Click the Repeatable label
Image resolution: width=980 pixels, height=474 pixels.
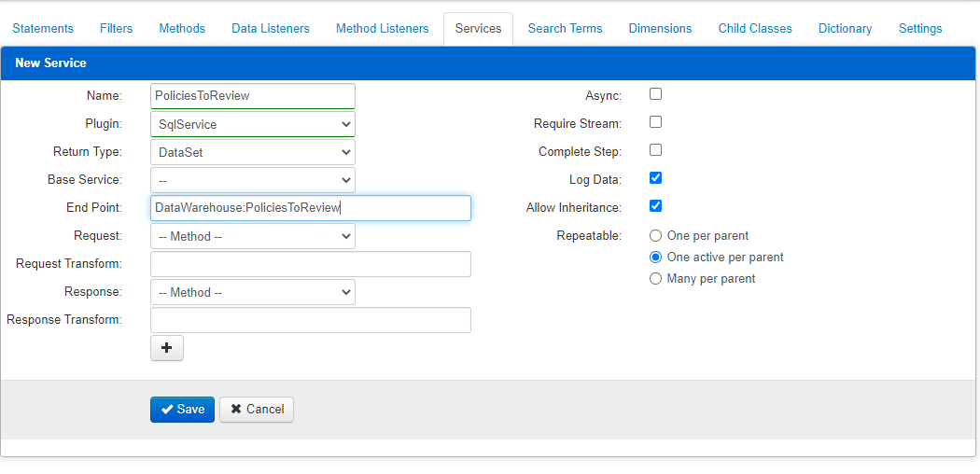pos(589,236)
